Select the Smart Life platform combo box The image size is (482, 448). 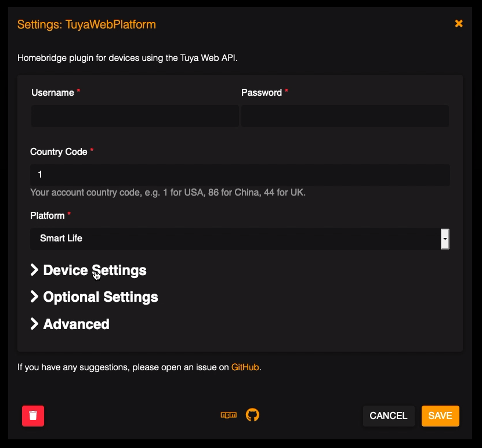point(240,239)
